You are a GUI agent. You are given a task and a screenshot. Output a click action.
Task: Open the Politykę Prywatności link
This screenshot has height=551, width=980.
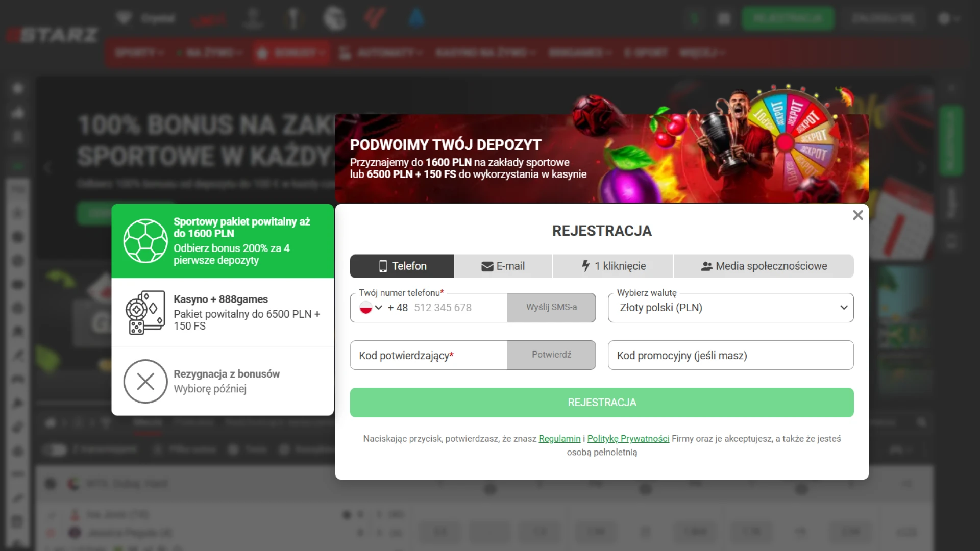(x=628, y=439)
